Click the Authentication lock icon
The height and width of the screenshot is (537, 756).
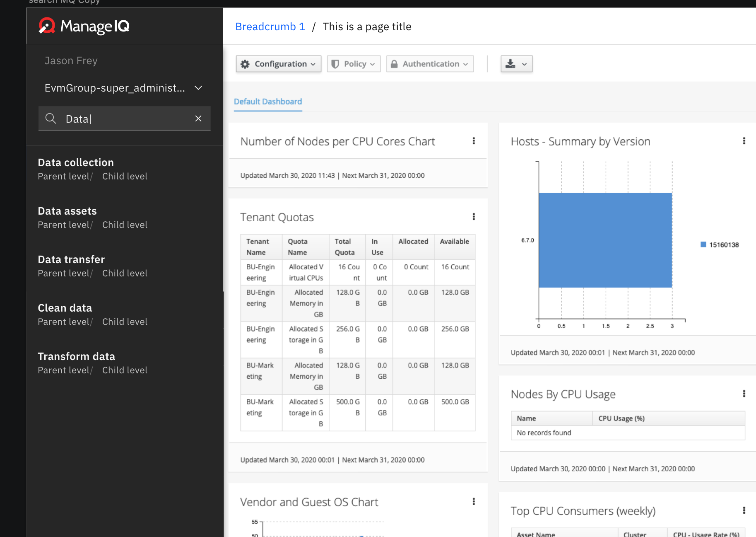pos(394,64)
